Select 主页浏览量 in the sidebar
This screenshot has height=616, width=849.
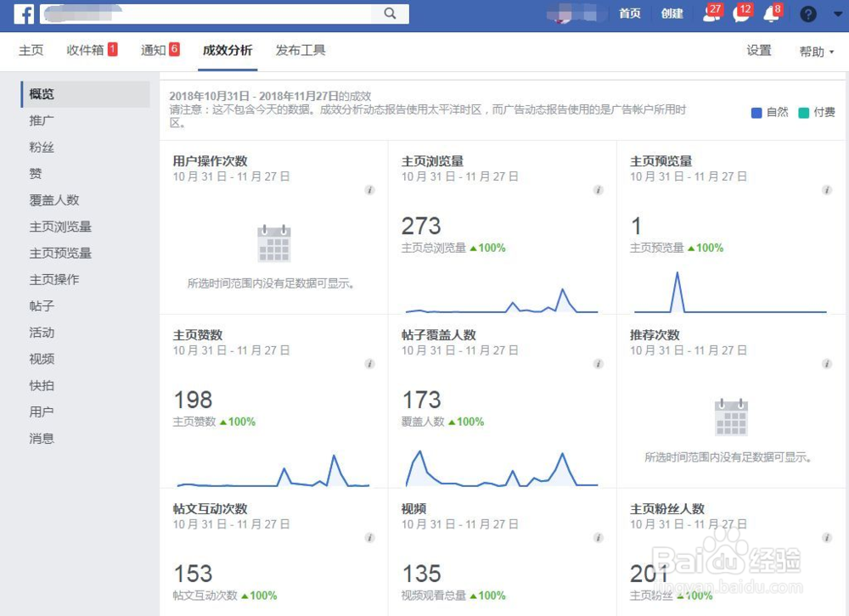click(x=60, y=227)
